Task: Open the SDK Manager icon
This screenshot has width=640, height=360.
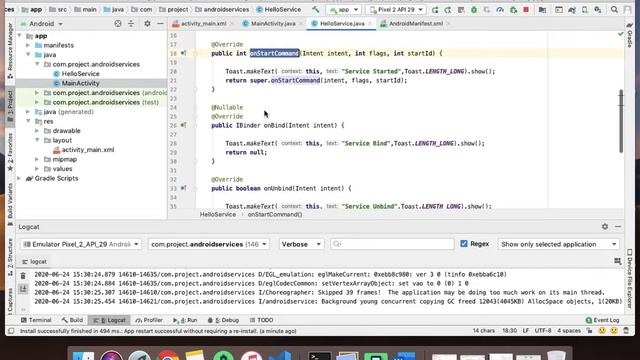Action: coord(598,9)
